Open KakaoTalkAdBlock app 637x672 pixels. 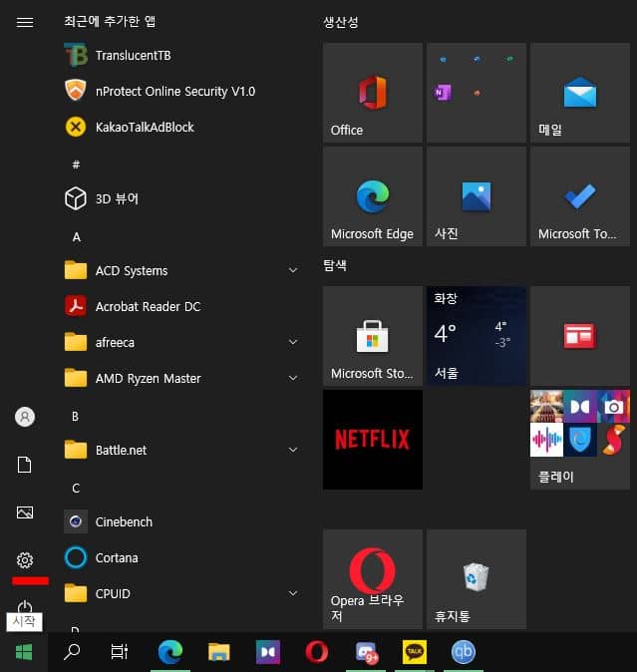(x=179, y=128)
